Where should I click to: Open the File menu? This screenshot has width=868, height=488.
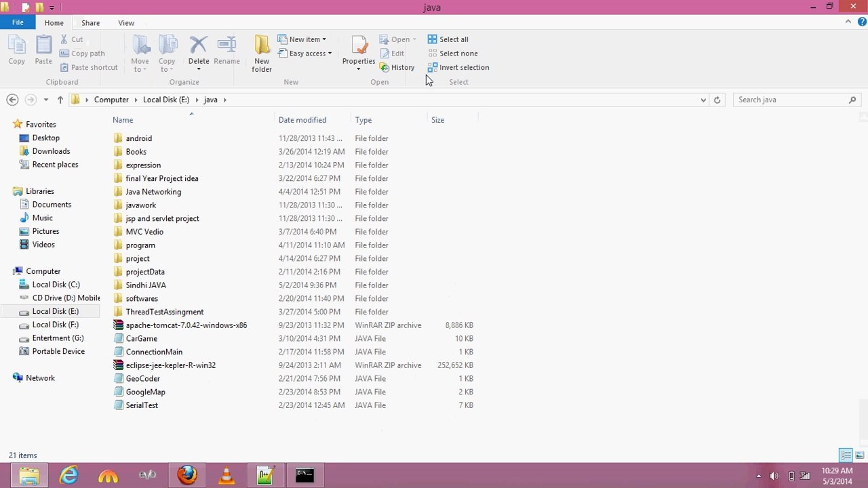click(18, 22)
